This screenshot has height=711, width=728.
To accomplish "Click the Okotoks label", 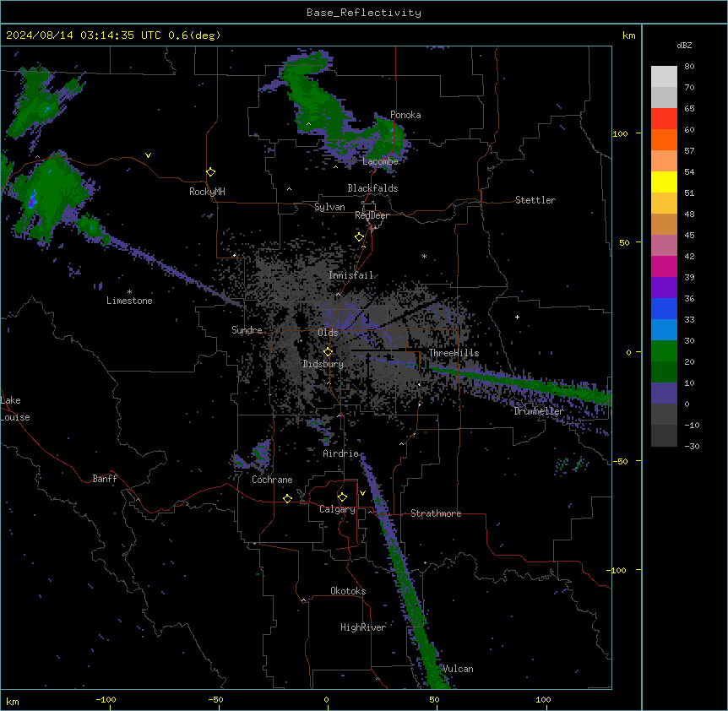I will click(348, 591).
